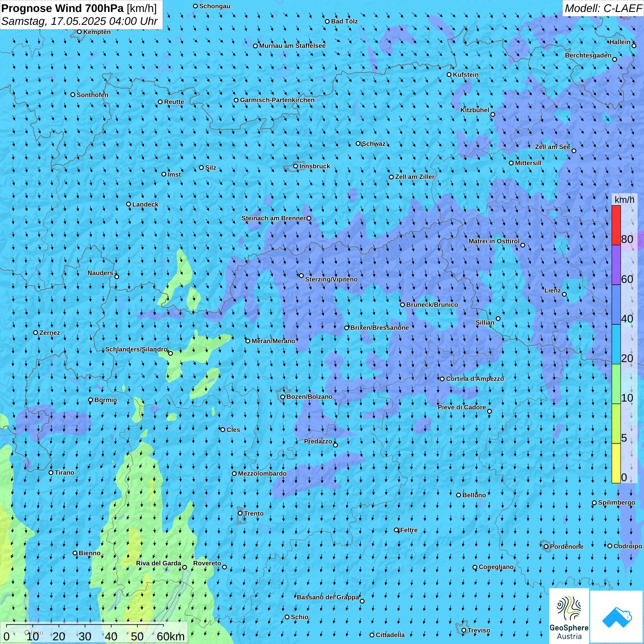Click the purple 60-80 km/h legend swatch
Viewport: 644px width, 644px height.
click(616, 264)
